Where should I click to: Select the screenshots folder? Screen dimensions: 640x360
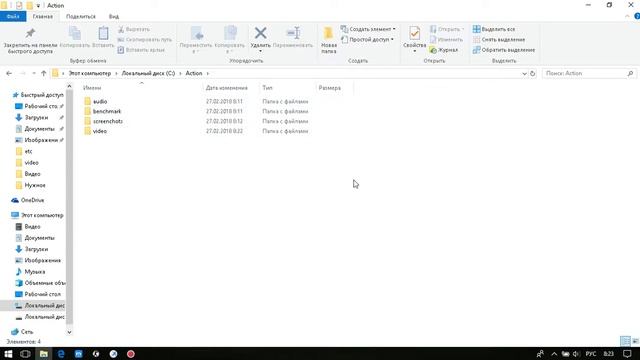pos(108,121)
